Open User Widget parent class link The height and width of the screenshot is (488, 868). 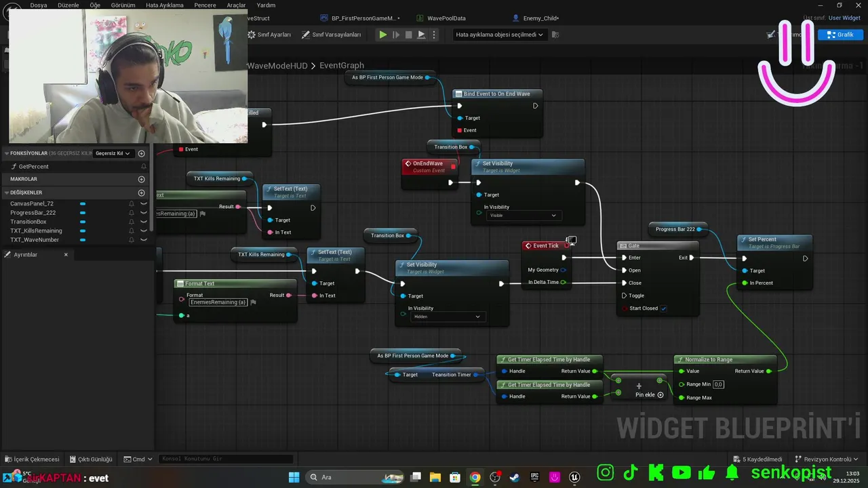tap(844, 18)
